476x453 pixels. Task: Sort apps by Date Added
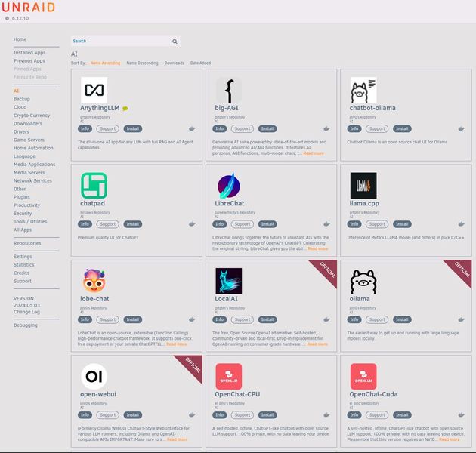pyautogui.click(x=200, y=63)
